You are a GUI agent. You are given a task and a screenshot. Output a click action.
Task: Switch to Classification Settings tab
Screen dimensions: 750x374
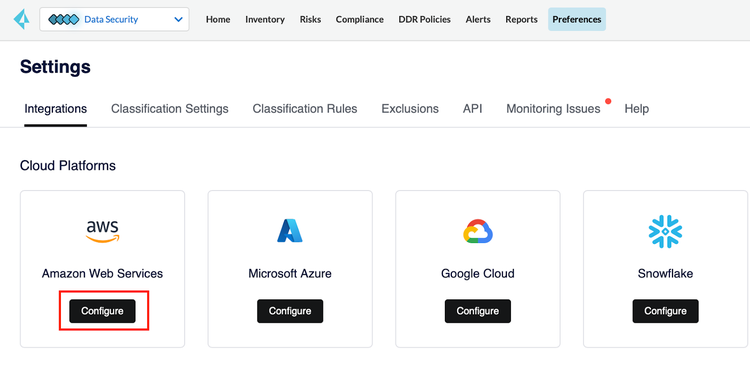tap(170, 109)
